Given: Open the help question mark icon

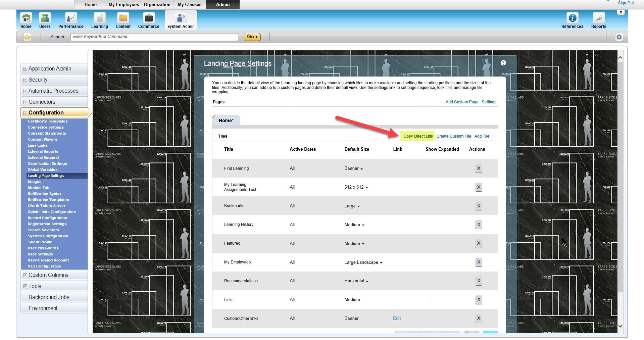Looking at the screenshot, I should click(503, 63).
